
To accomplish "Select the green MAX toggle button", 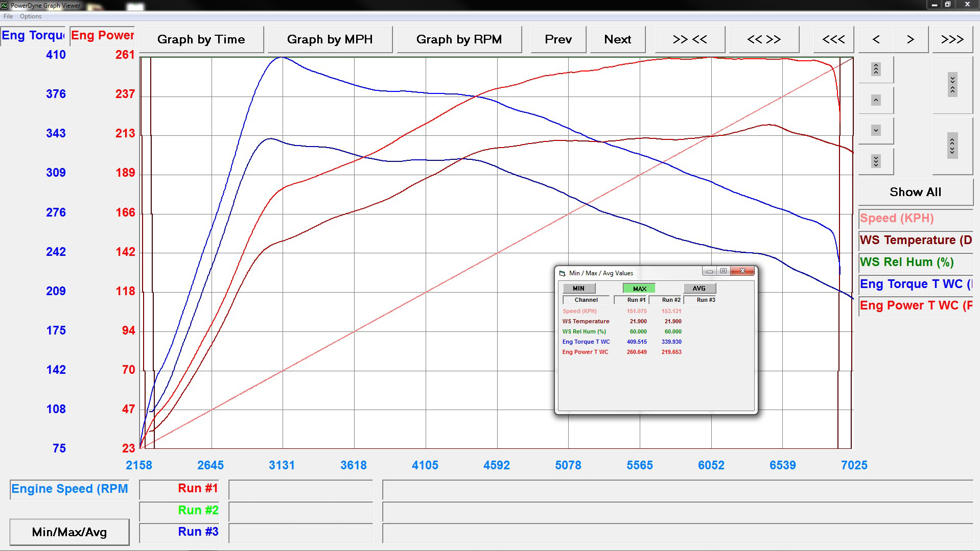I will (x=639, y=289).
